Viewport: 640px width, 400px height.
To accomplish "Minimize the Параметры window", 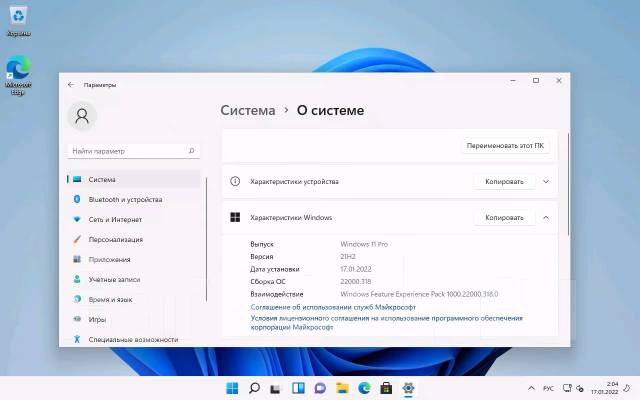I will pyautogui.click(x=513, y=81).
